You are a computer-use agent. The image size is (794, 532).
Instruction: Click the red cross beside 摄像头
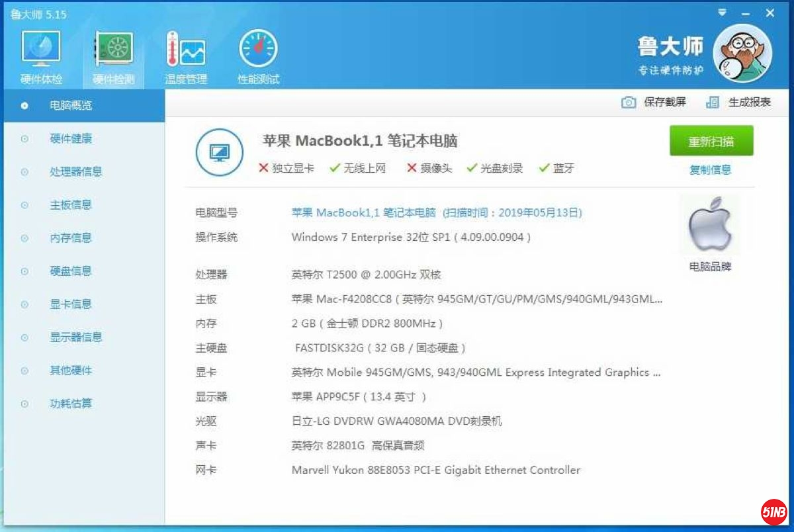(x=411, y=167)
